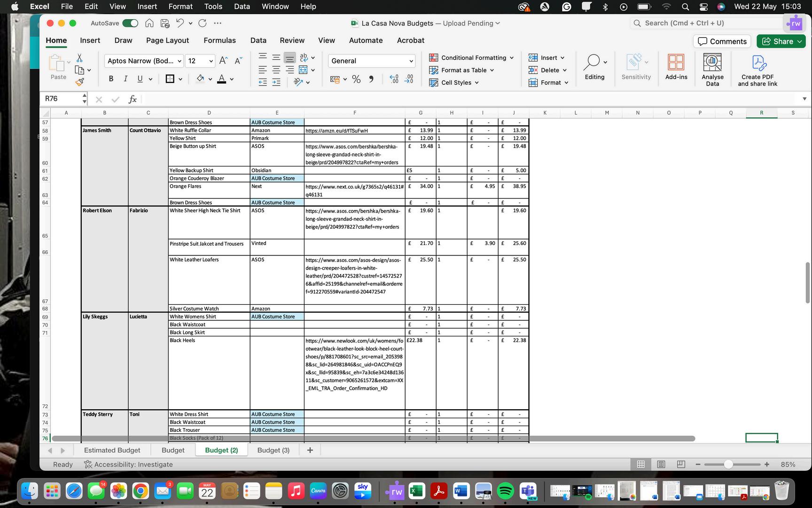812x508 pixels.
Task: Apply the fill colour bucket
Action: 200,79
